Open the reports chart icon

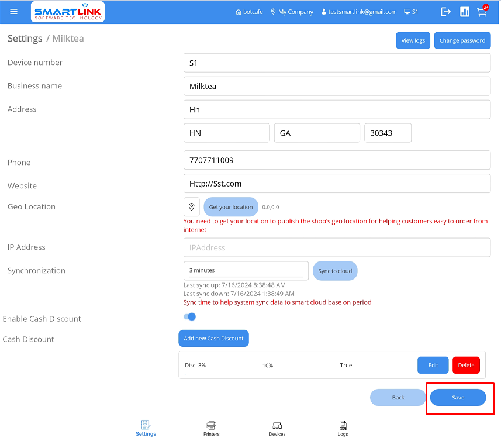pyautogui.click(x=465, y=12)
